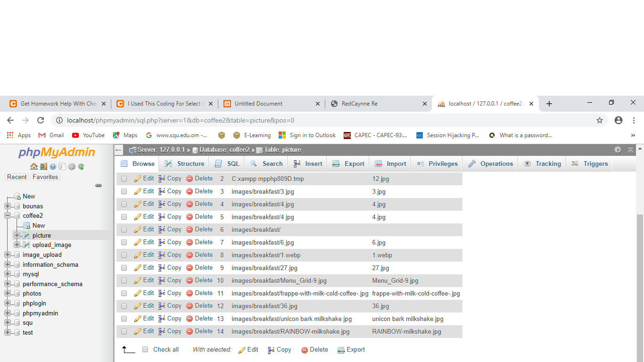Viewport: 644px width, 362px height.
Task: Open the Search tab
Action: click(x=266, y=164)
